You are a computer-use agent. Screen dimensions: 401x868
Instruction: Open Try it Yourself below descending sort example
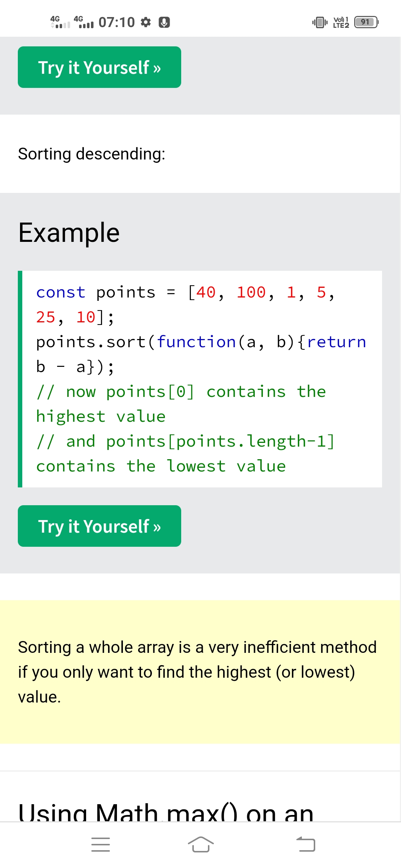coord(100,526)
